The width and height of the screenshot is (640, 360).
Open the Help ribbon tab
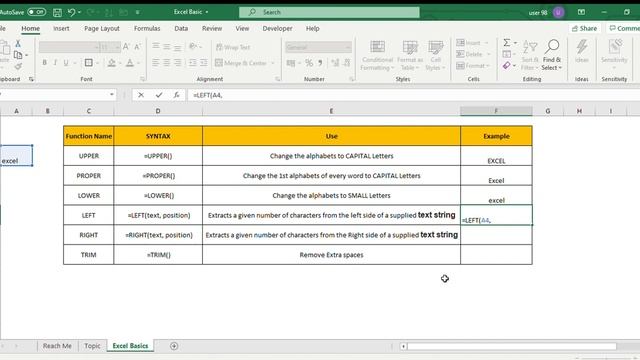(313, 29)
